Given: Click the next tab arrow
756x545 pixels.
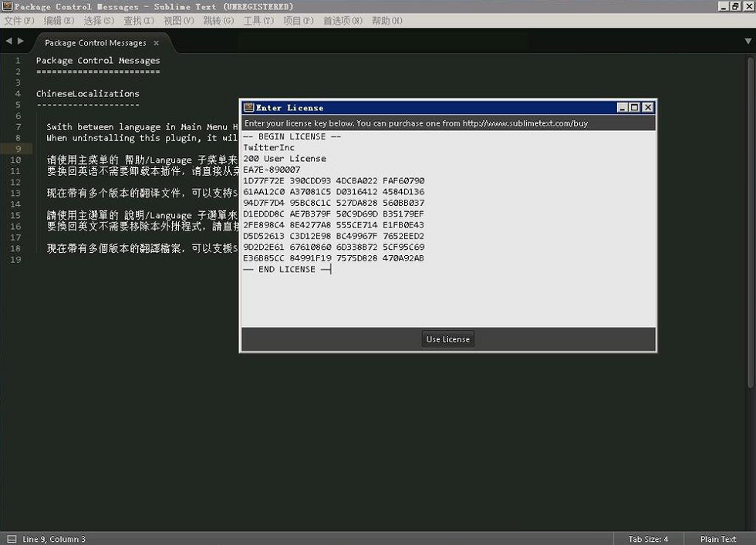Looking at the screenshot, I should (x=20, y=42).
